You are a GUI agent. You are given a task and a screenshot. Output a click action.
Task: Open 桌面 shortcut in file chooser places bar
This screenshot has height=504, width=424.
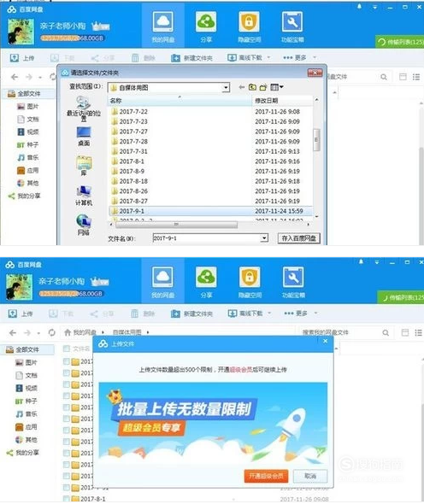coord(84,137)
